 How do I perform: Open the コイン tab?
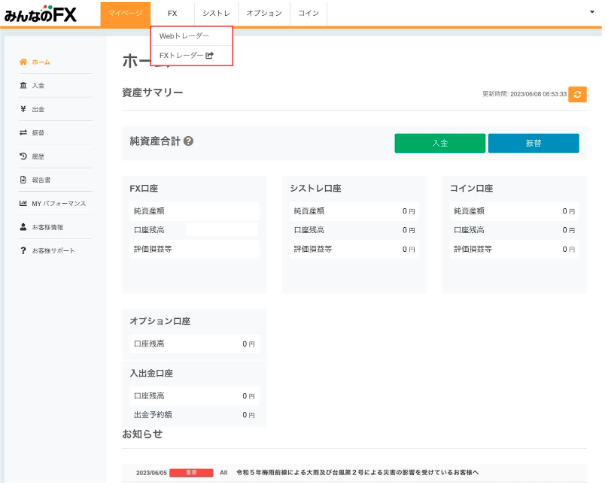pos(309,14)
